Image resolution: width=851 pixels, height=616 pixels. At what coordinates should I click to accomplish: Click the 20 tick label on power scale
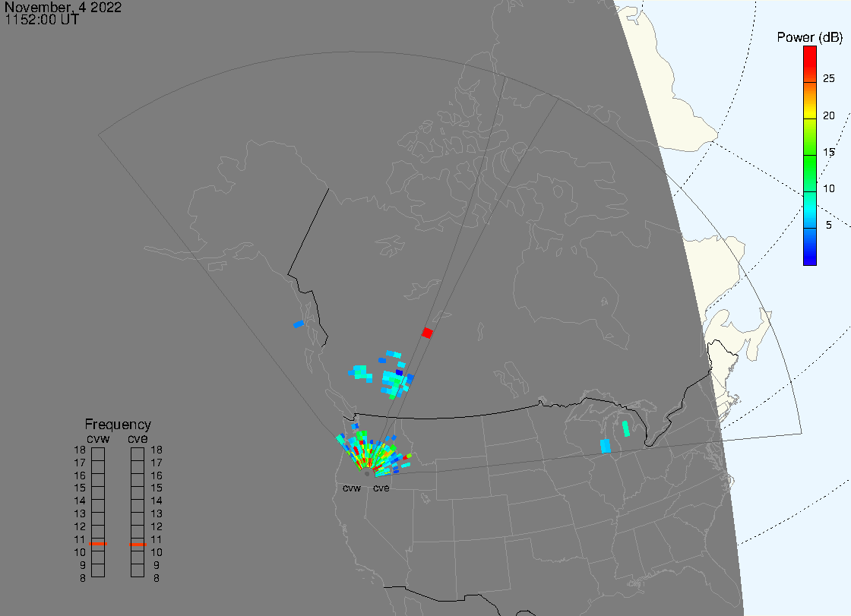coord(828,115)
